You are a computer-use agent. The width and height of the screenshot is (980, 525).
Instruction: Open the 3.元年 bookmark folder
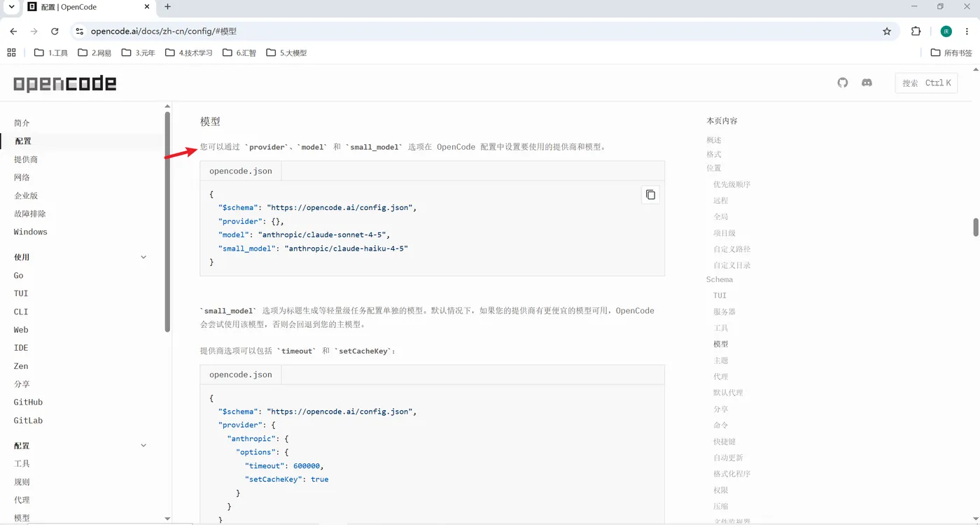(x=139, y=52)
